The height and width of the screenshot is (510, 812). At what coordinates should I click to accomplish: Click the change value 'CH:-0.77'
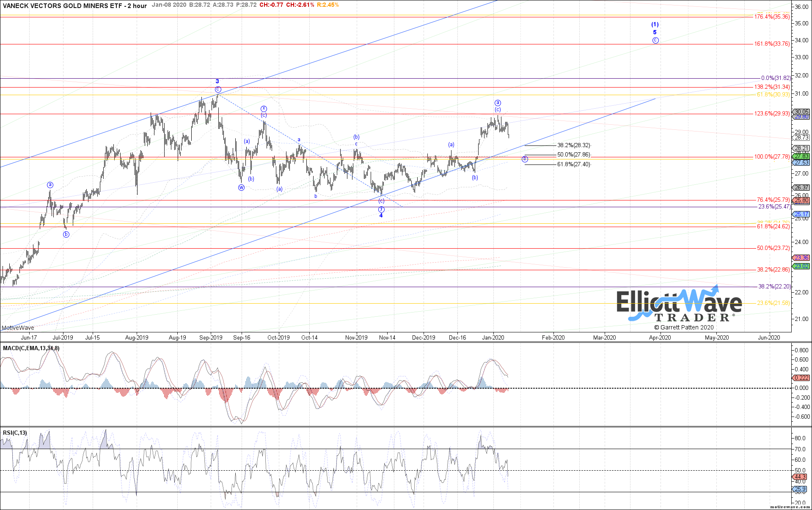(271, 5)
